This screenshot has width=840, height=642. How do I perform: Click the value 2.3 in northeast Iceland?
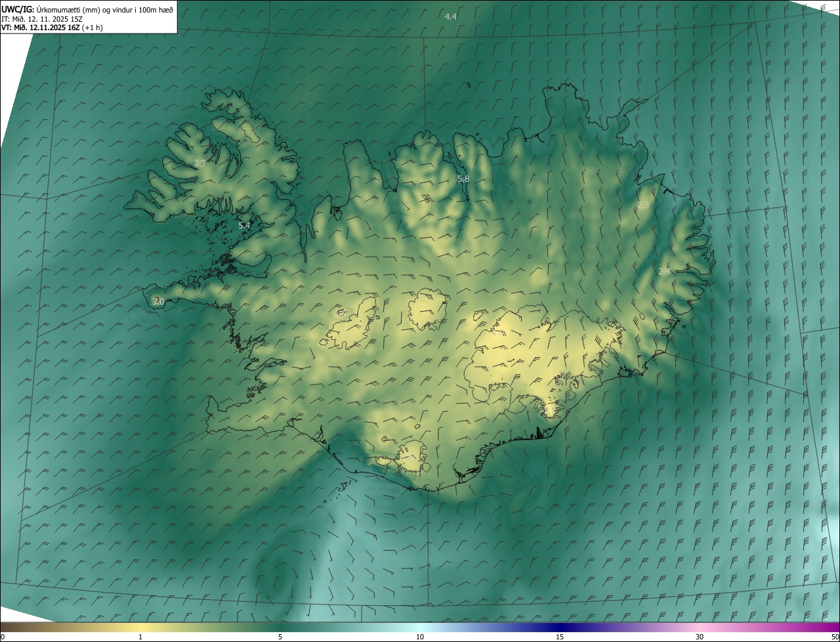pyautogui.click(x=643, y=205)
